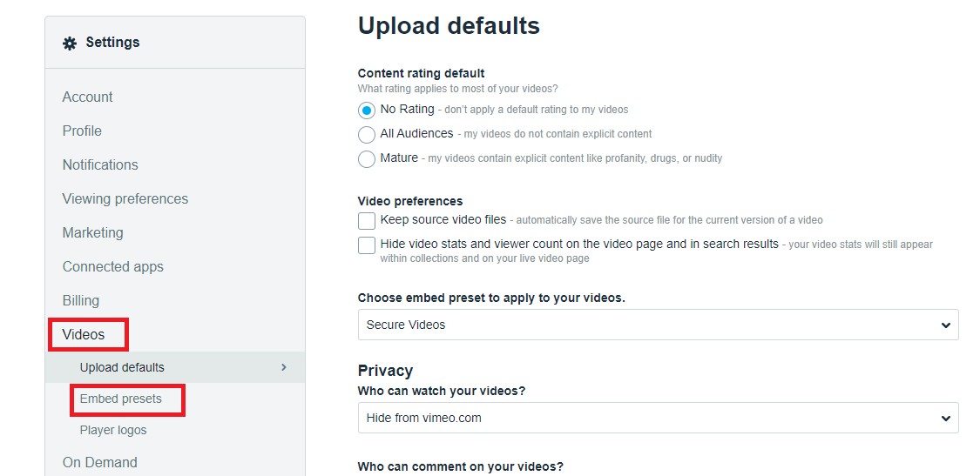Open Billing settings

tap(81, 301)
